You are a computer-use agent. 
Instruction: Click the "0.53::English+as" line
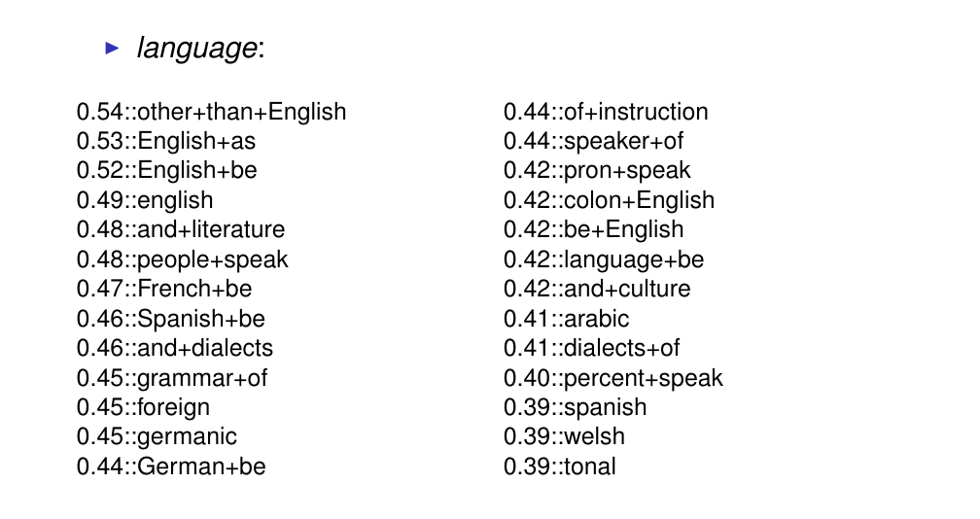click(x=165, y=142)
